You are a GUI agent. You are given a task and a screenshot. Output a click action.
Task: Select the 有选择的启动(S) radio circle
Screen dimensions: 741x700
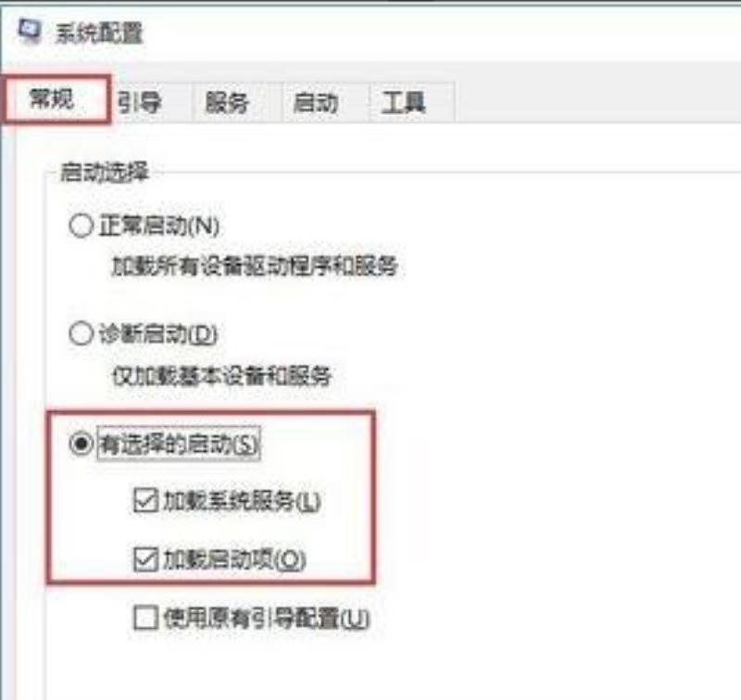pos(81,444)
